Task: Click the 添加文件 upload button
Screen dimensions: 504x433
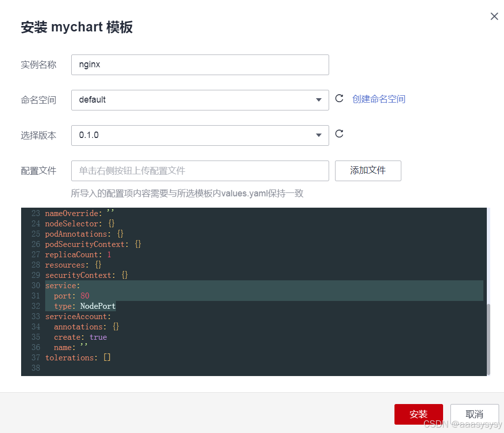Action: point(368,171)
